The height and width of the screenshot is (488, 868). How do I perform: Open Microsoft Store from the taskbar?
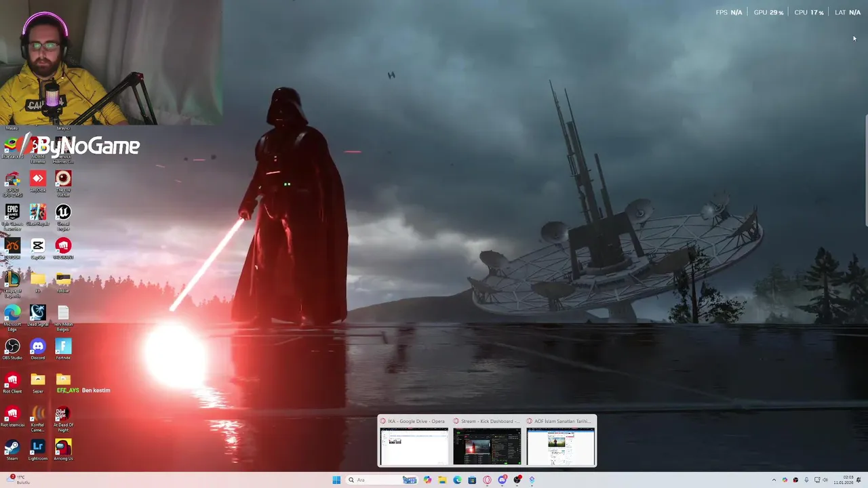[472, 480]
